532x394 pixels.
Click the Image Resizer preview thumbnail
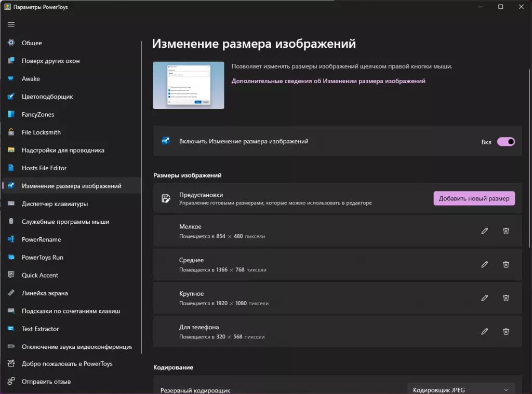tap(188, 85)
